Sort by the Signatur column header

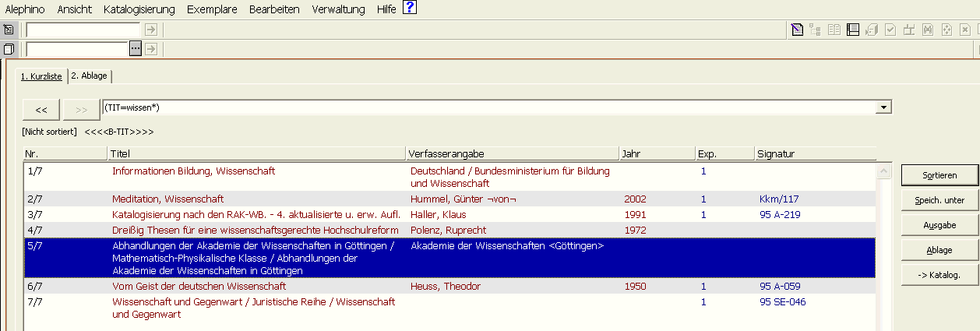(815, 153)
